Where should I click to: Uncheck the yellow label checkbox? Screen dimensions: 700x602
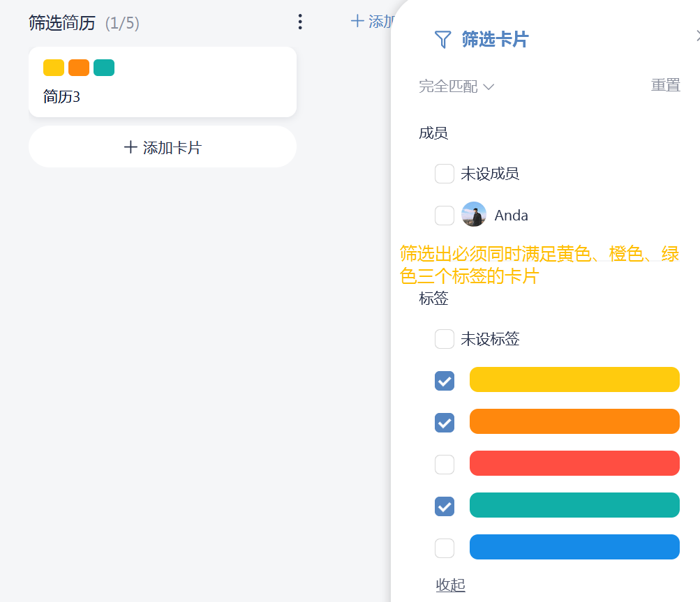tap(445, 380)
